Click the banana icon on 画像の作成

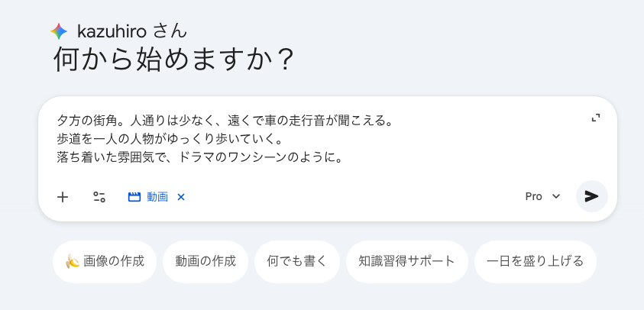[73, 261]
